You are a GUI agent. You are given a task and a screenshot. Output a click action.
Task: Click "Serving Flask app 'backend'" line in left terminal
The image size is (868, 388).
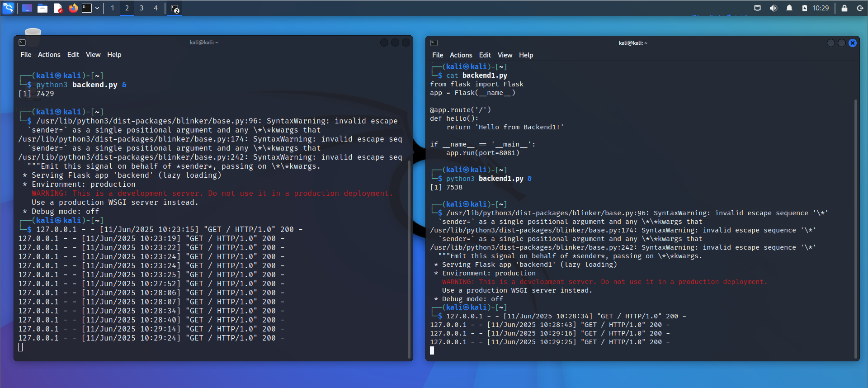coord(122,175)
